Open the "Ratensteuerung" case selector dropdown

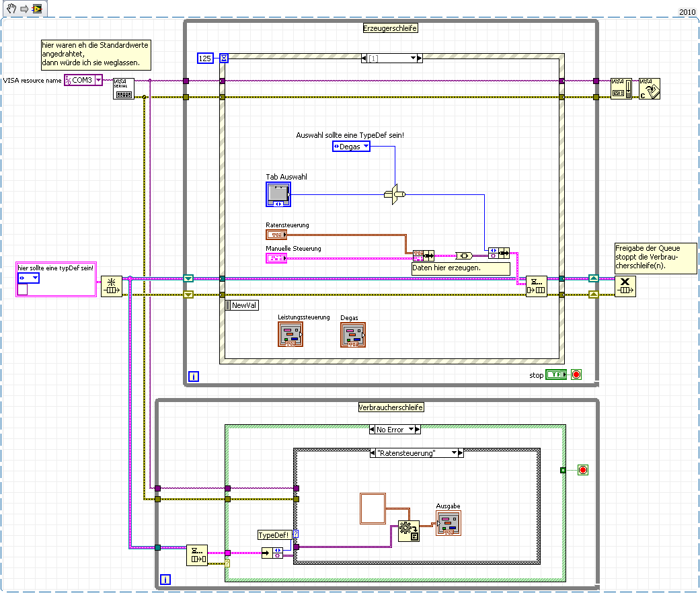[x=454, y=453]
